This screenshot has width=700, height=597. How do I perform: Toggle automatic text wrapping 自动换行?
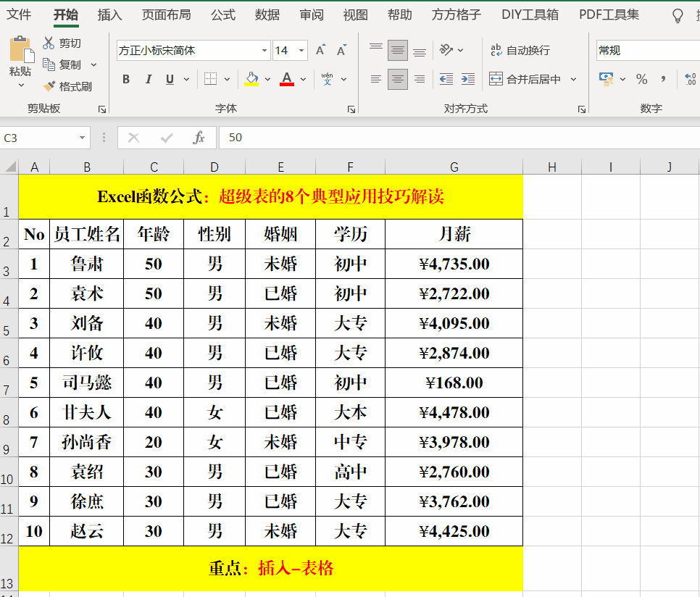pos(520,50)
